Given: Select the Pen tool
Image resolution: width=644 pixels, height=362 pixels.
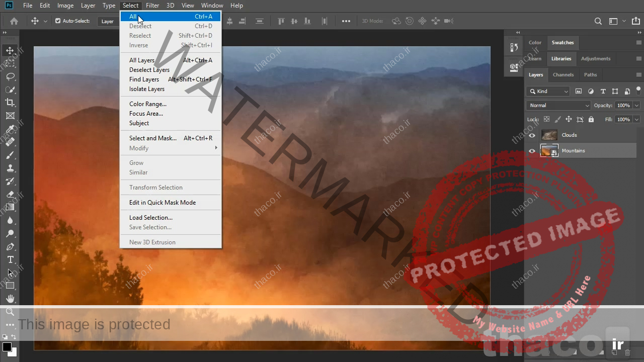Looking at the screenshot, I should (x=10, y=246).
